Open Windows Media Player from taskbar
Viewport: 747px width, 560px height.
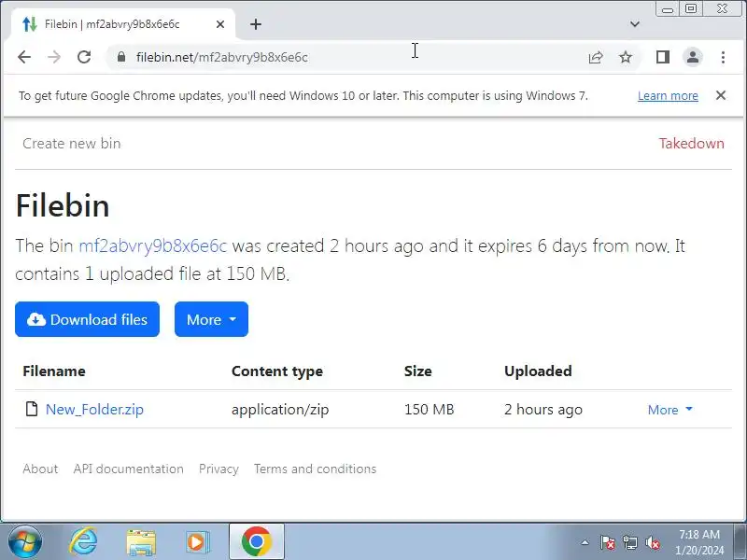tap(197, 542)
